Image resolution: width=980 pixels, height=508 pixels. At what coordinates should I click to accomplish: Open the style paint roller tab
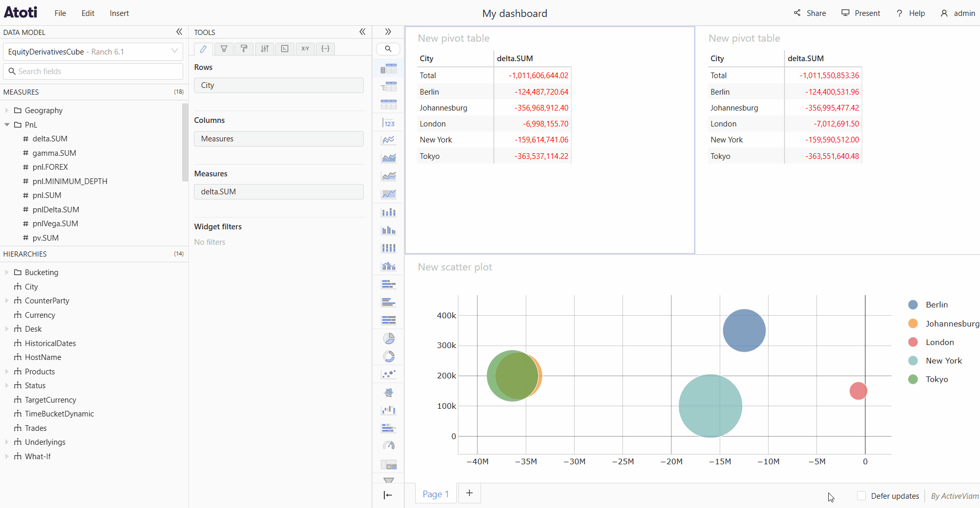[x=244, y=49]
